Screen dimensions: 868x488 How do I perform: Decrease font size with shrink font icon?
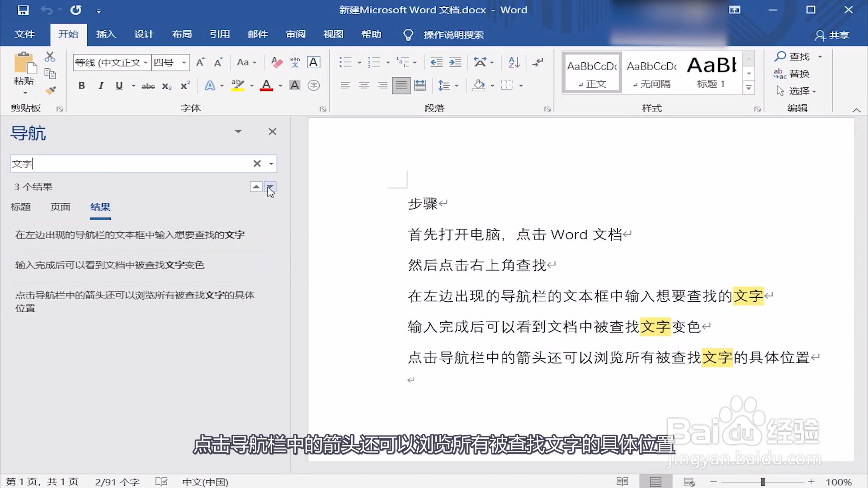point(218,62)
